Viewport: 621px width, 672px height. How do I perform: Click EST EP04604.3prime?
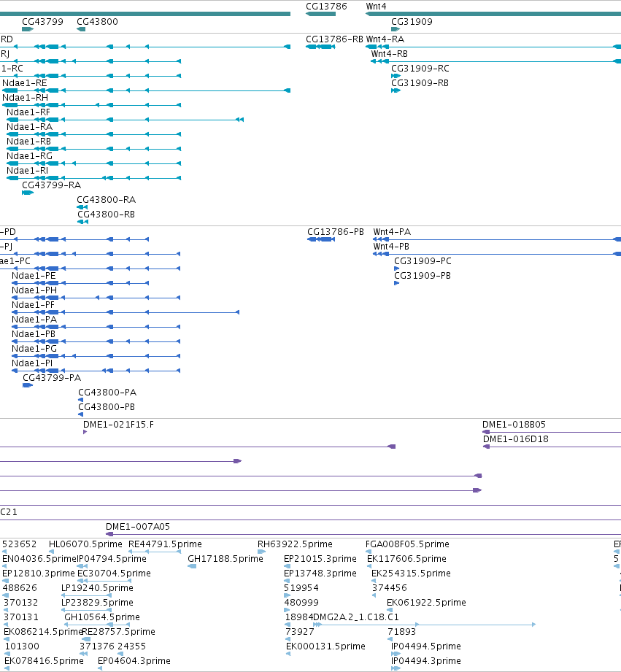pos(134,660)
